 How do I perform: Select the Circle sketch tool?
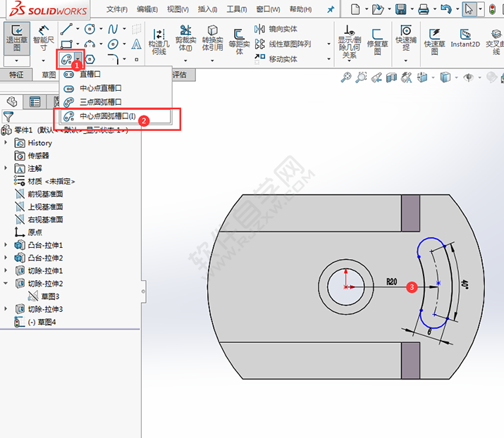point(90,29)
